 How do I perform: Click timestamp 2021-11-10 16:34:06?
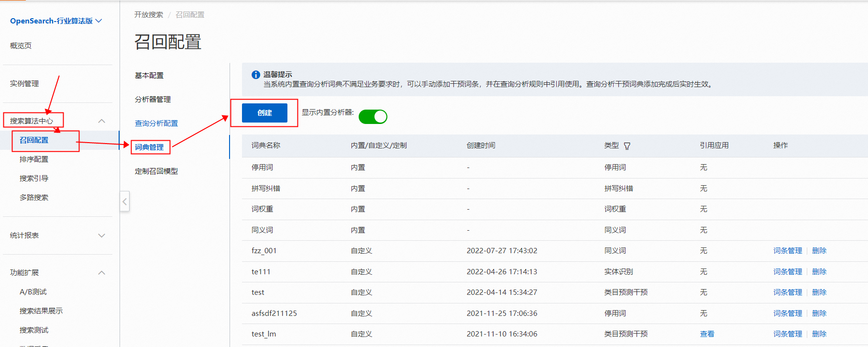pyautogui.click(x=502, y=334)
